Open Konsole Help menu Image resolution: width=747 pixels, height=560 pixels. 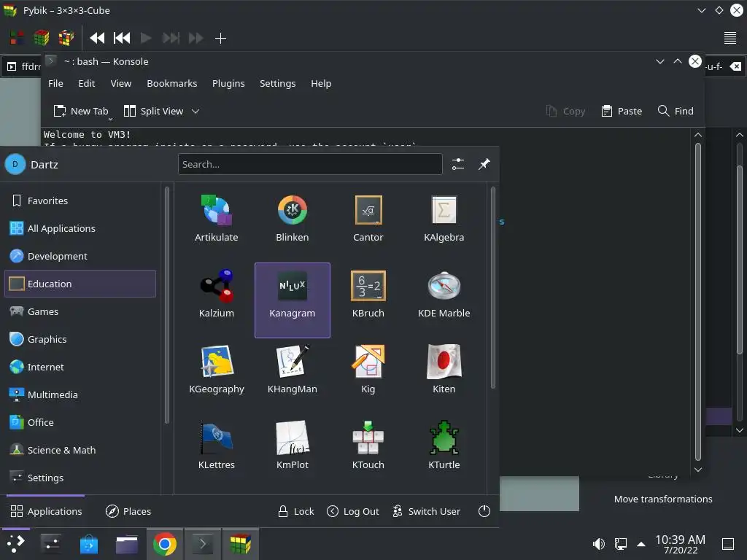tap(321, 83)
